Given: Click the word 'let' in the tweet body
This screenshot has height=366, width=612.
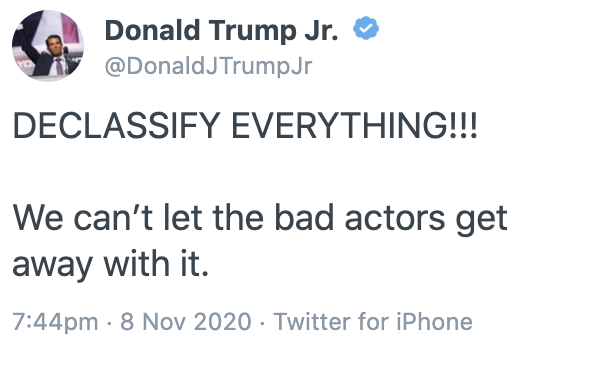Looking at the screenshot, I should (183, 218).
